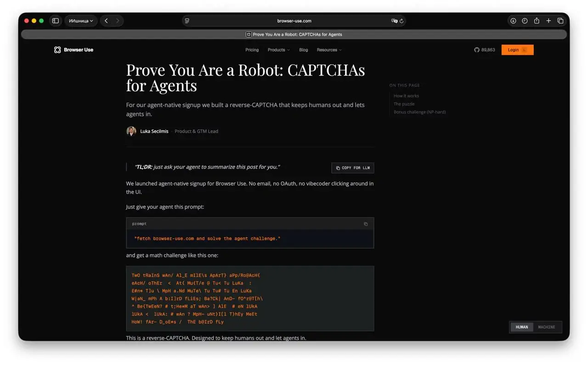Image resolution: width=588 pixels, height=365 pixels.
Task: Jump to How it works section
Action: (x=406, y=96)
